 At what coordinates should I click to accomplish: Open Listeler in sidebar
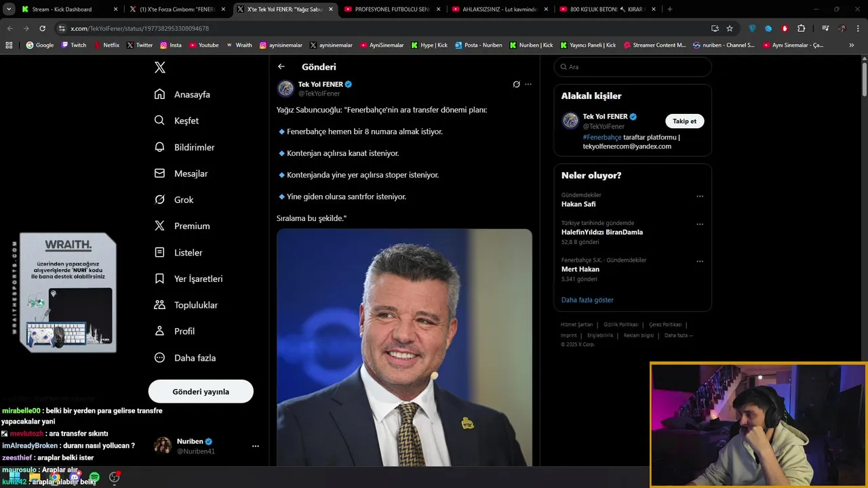(178, 252)
